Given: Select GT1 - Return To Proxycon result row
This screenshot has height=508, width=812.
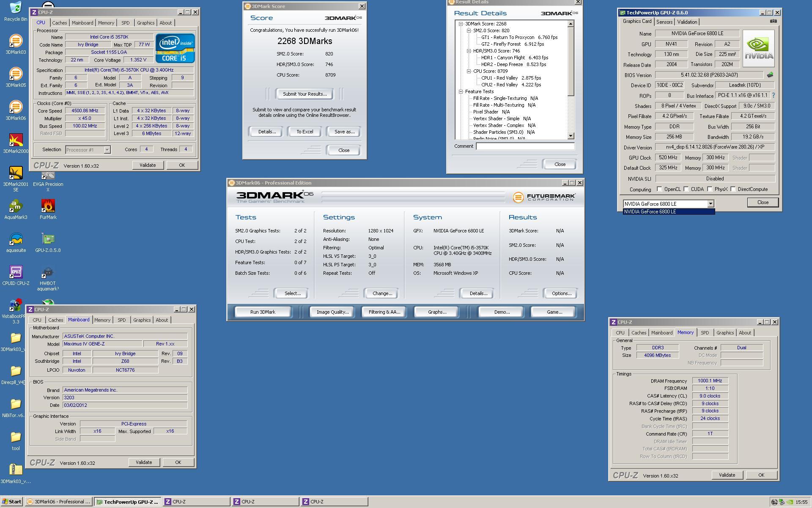Looking at the screenshot, I should (x=519, y=37).
